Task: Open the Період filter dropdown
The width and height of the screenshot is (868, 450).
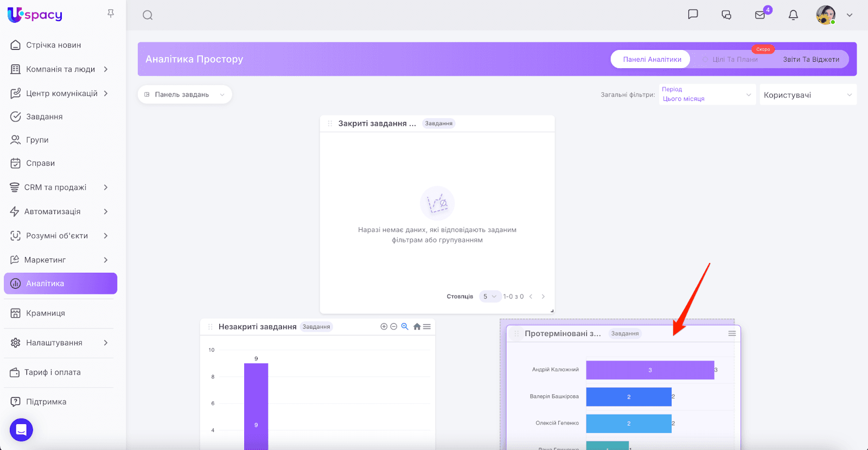Action: [x=707, y=94]
